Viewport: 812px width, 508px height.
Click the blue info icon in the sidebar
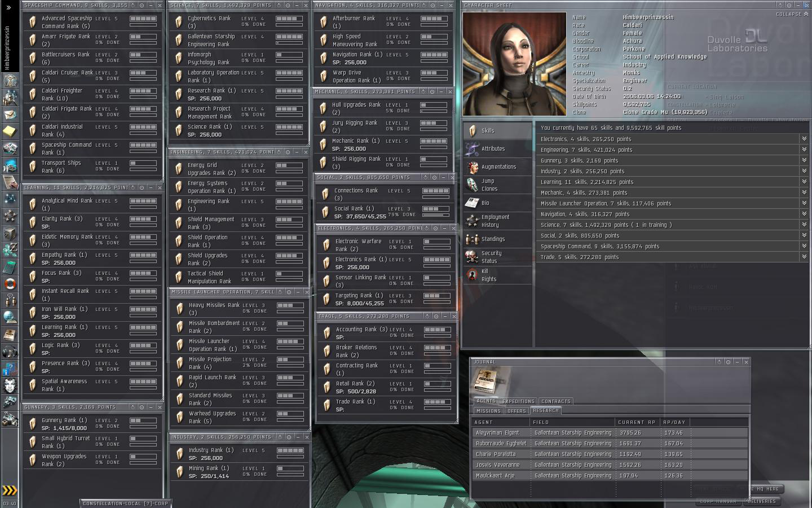10,369
